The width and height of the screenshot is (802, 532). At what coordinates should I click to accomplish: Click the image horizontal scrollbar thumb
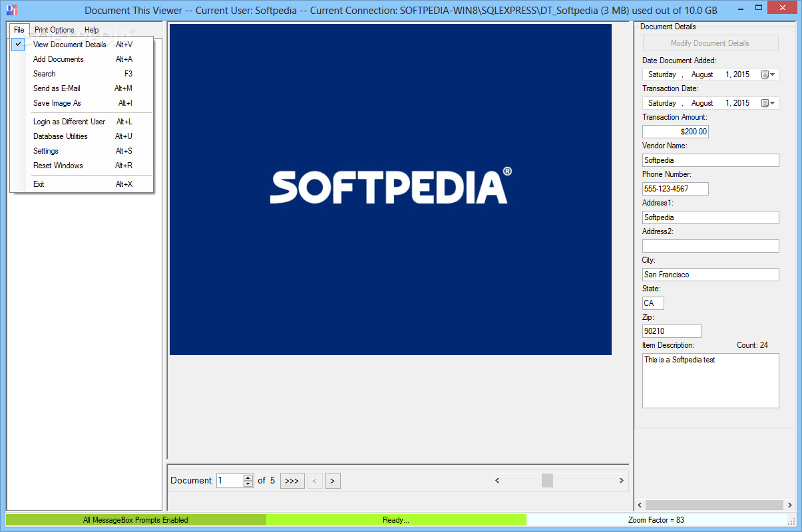[547, 480]
